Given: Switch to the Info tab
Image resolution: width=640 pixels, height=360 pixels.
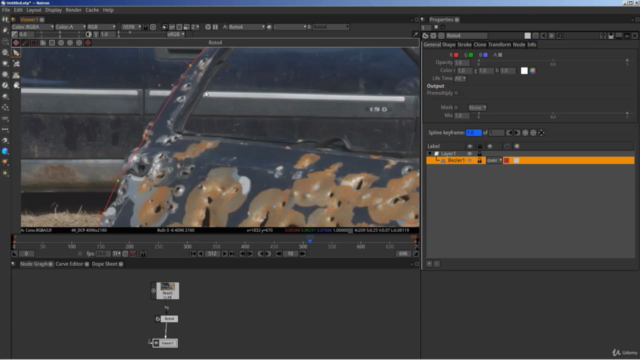Looking at the screenshot, I should pos(531,44).
